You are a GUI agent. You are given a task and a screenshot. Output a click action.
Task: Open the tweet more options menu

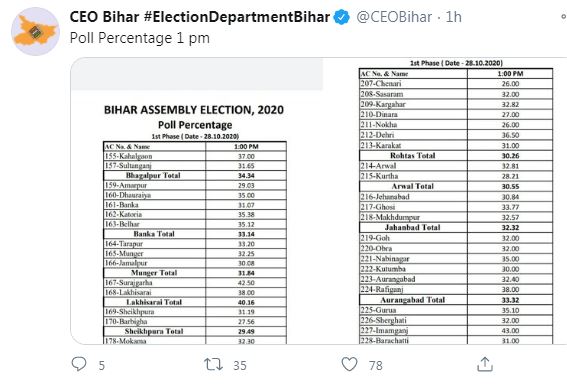(564, 17)
